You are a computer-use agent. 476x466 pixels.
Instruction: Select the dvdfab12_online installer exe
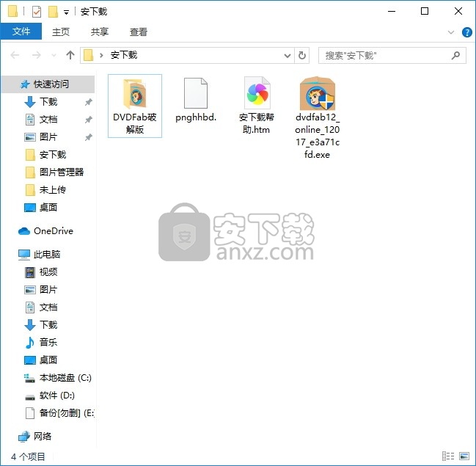point(318,117)
